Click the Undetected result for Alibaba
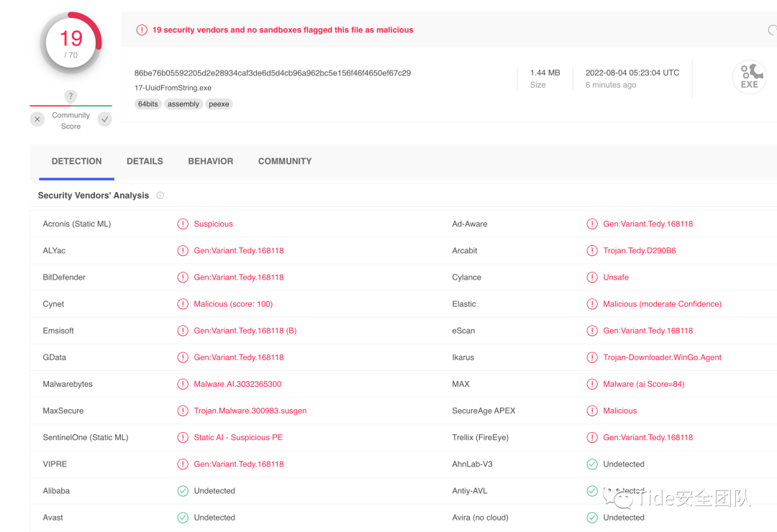The image size is (777, 532). coord(214,491)
